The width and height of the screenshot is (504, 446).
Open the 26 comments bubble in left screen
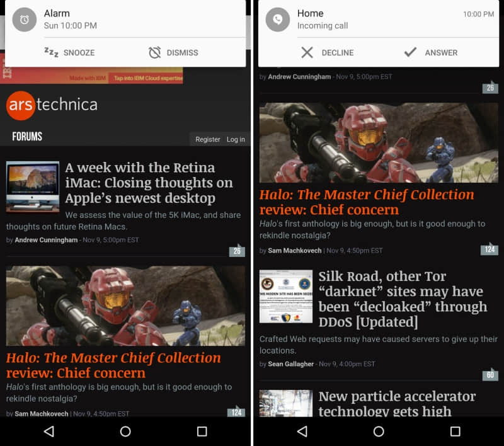tap(237, 251)
